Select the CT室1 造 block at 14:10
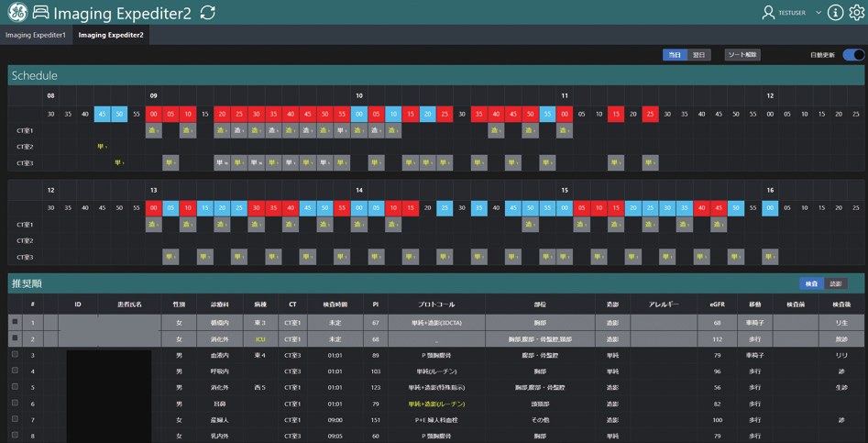The height and width of the screenshot is (443, 868). point(393,225)
